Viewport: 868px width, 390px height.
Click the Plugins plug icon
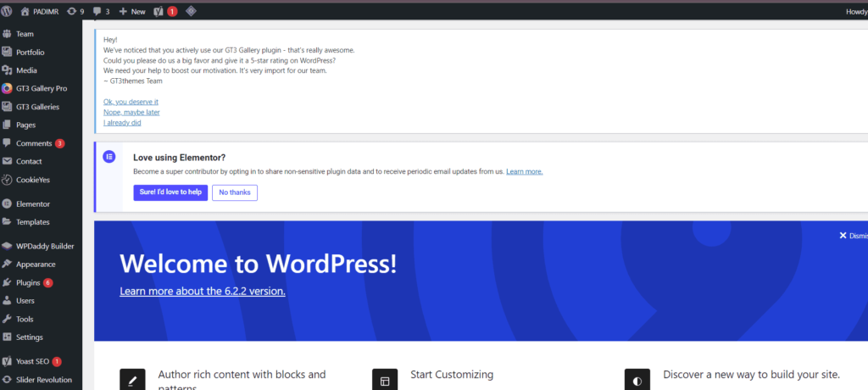tap(7, 282)
